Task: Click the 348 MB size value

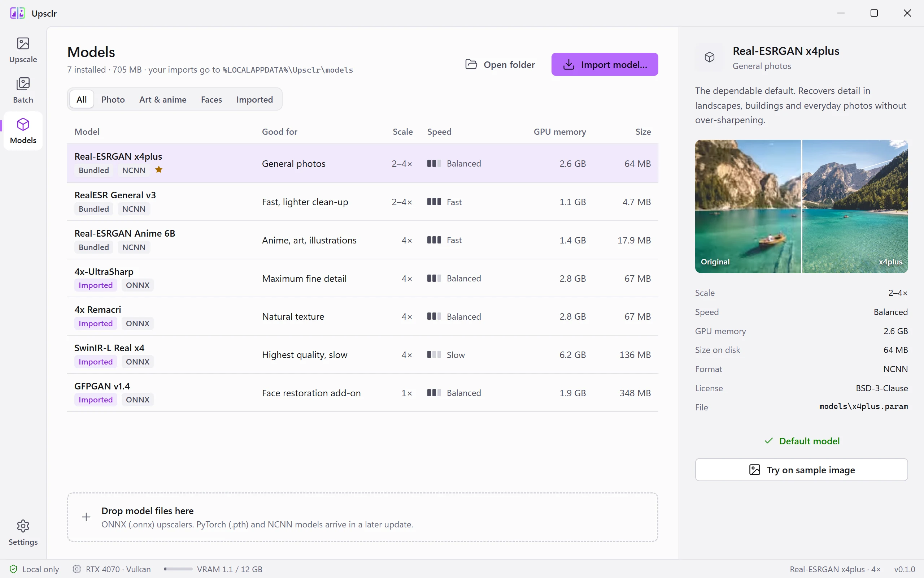Action: point(635,393)
